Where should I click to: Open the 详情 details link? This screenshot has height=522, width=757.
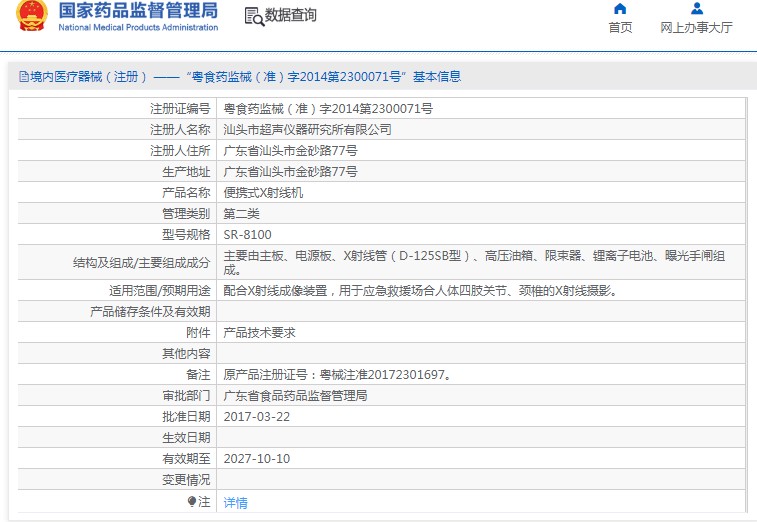[235, 502]
